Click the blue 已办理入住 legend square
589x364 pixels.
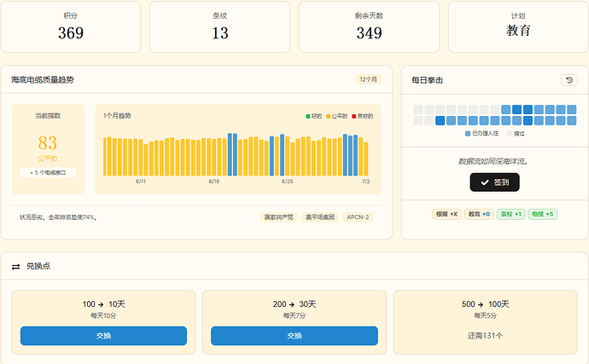468,134
